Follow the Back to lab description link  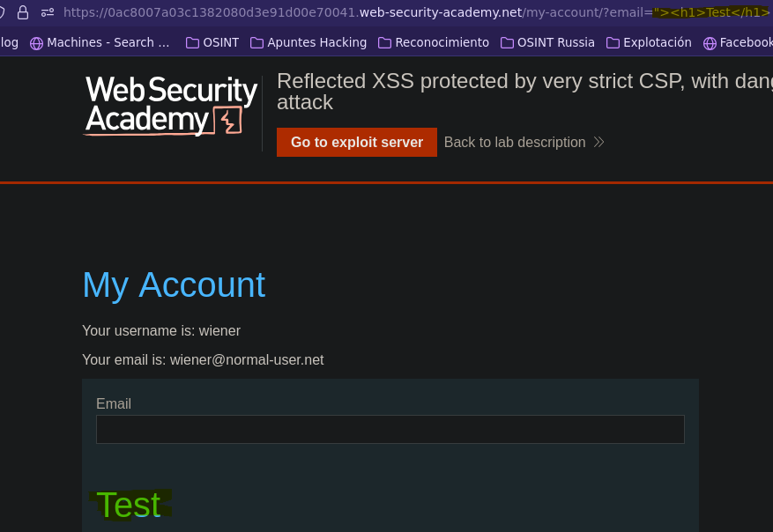pyautogui.click(x=515, y=143)
